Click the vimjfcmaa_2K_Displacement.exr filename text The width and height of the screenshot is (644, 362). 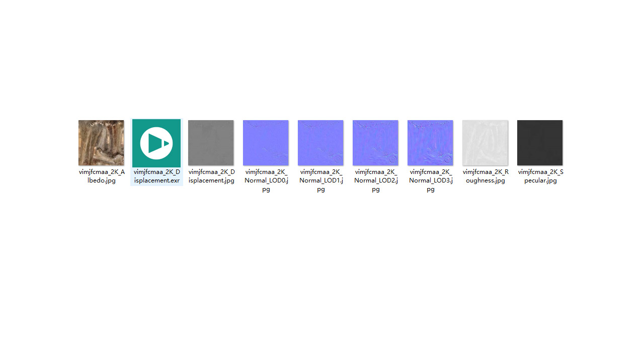click(x=156, y=176)
